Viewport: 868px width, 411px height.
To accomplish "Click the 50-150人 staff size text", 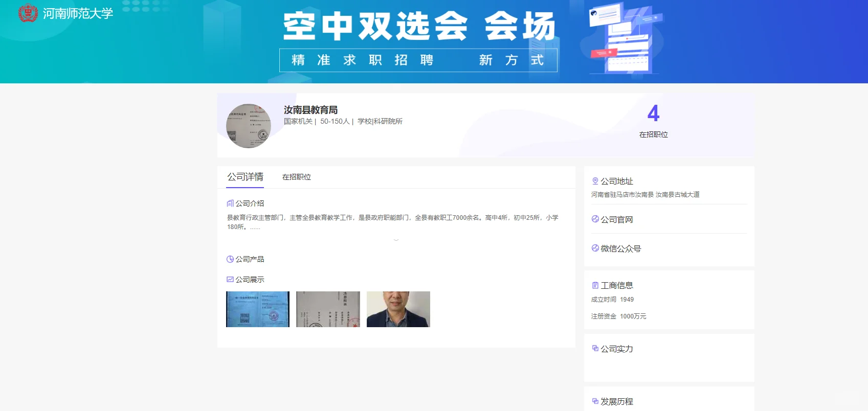I will [x=335, y=121].
